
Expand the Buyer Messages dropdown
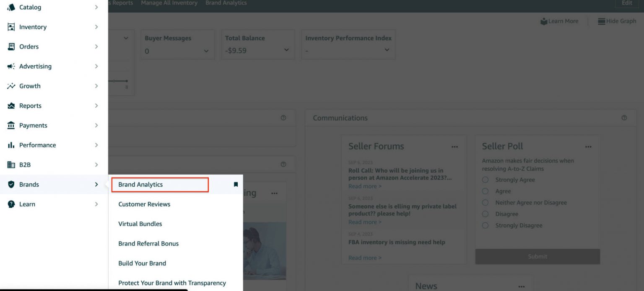(206, 51)
